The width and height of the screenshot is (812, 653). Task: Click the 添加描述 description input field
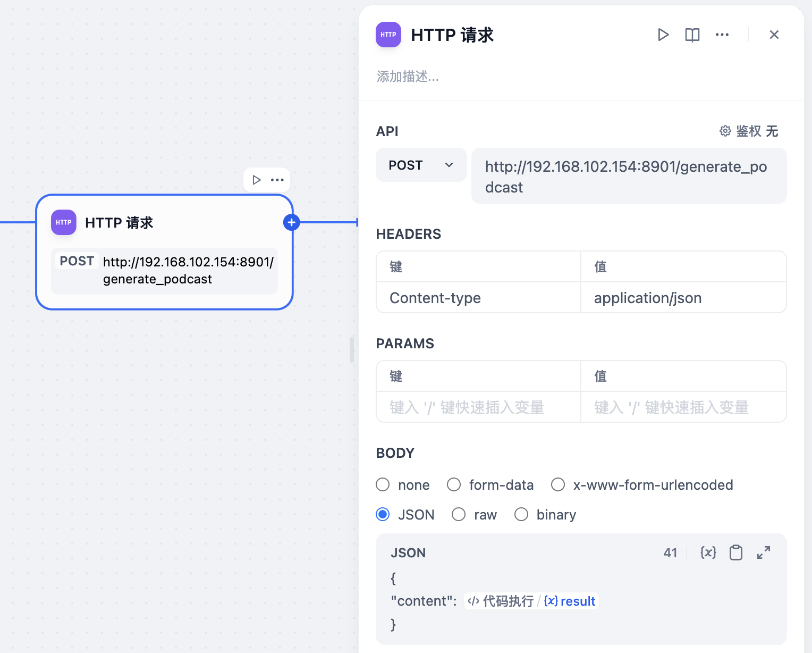[x=408, y=77]
